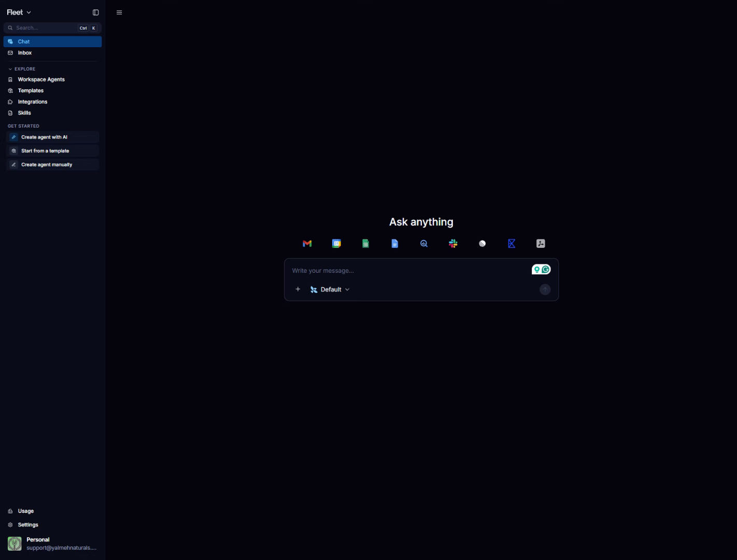Open the Google Calendar integration icon

coord(336,244)
